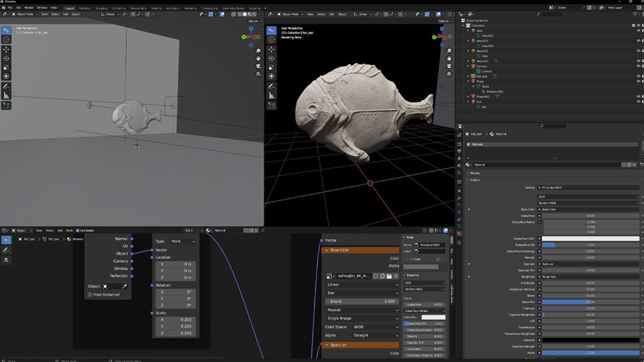Image resolution: width=644 pixels, height=362 pixels.
Task: Select the Move tool in left viewport
Action: [7, 49]
